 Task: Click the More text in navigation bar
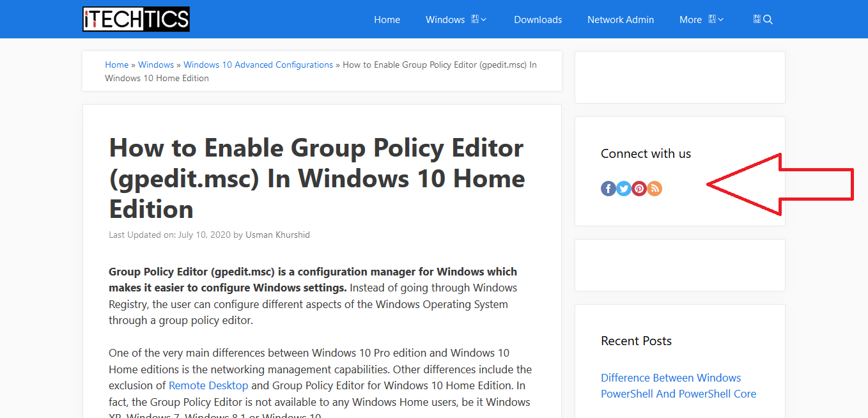pyautogui.click(x=690, y=20)
